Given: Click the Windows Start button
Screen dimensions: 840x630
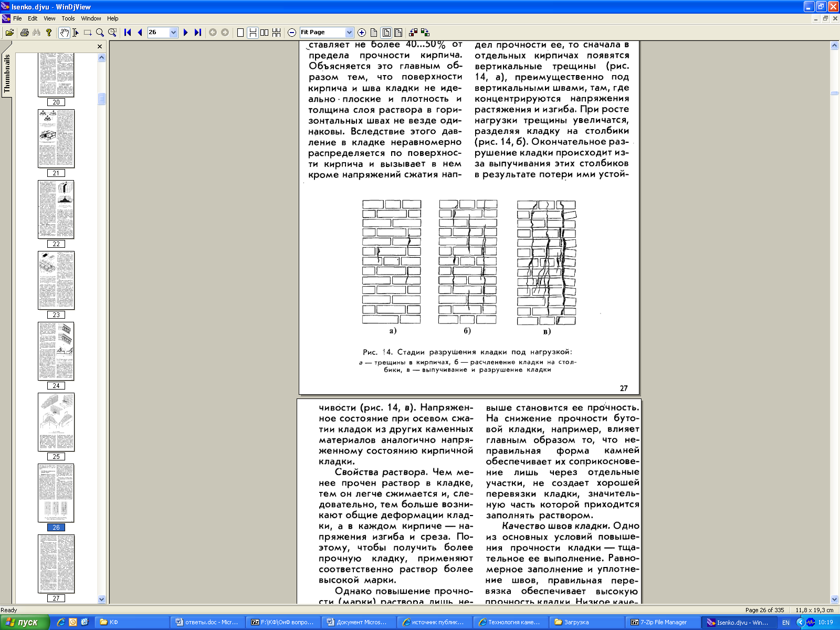Looking at the screenshot, I should (25, 622).
